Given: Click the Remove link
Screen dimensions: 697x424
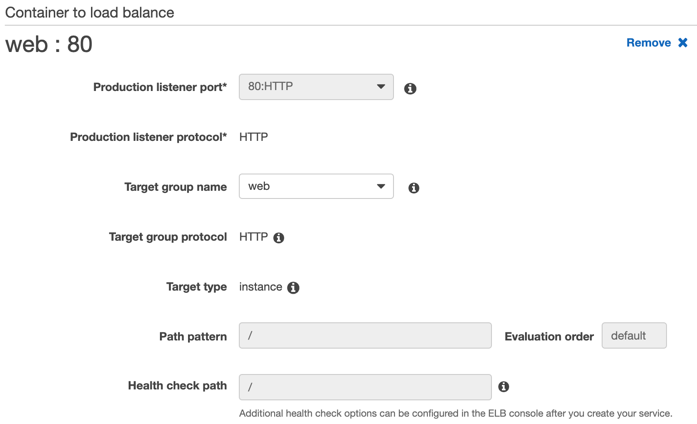Looking at the screenshot, I should pos(648,43).
